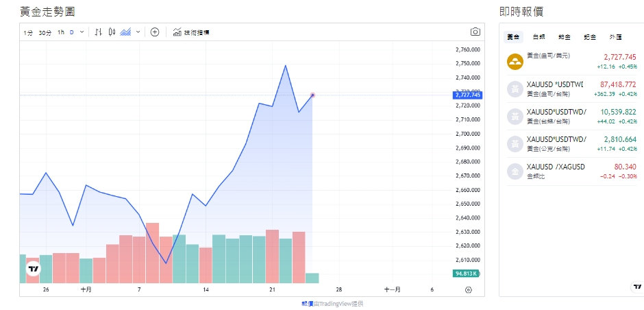
Task: Take a chart snapshot with camera icon
Action: pyautogui.click(x=475, y=32)
